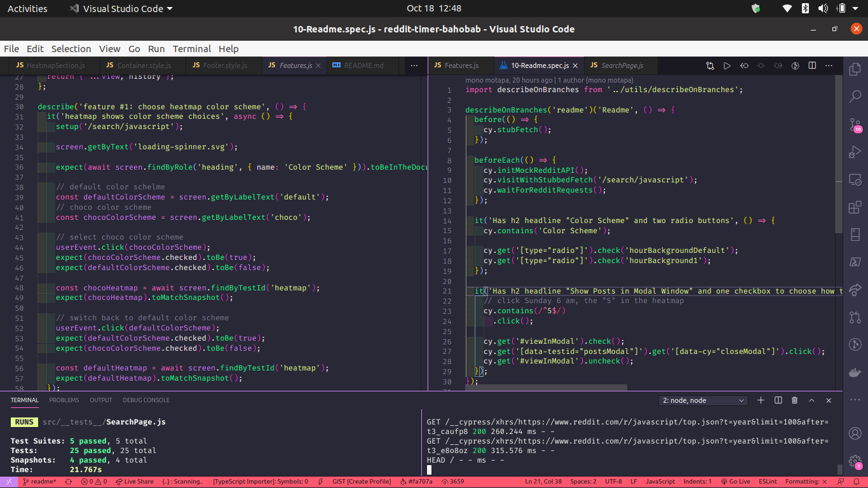This screenshot has width=868, height=488.
Task: Click Open Changes icon in editor toolbar
Action: 710,65
